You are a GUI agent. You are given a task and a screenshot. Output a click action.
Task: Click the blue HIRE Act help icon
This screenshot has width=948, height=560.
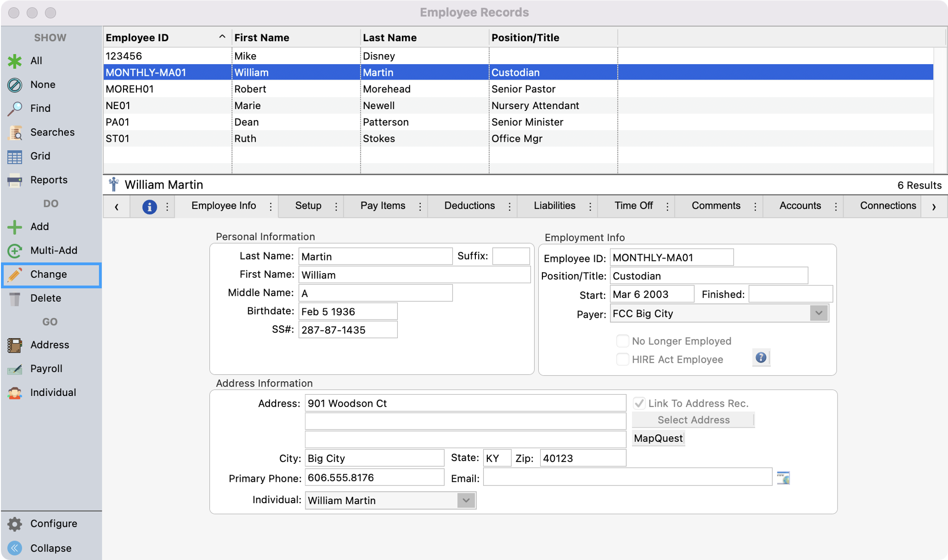tap(761, 358)
